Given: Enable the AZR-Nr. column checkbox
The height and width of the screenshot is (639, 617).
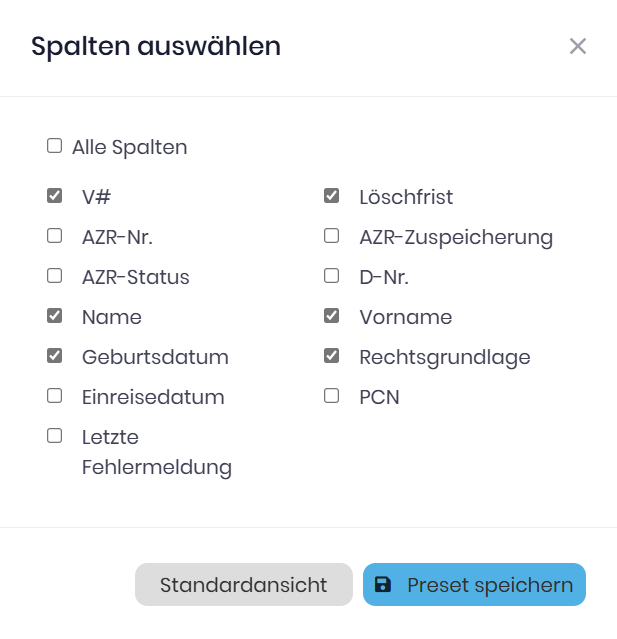Looking at the screenshot, I should pos(54,236).
